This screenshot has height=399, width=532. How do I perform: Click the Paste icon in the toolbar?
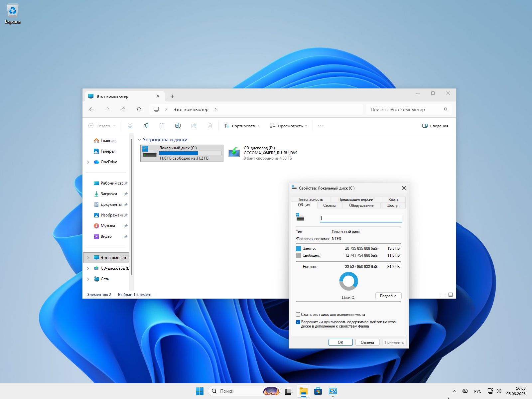coord(162,126)
